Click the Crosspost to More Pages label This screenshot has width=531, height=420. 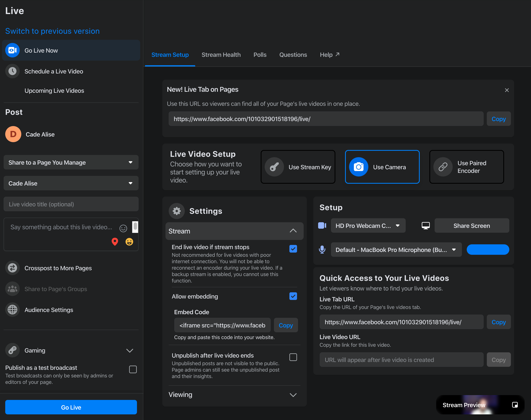pyautogui.click(x=58, y=268)
